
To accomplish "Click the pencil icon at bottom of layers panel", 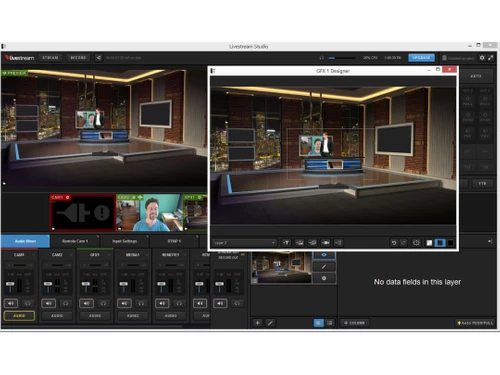I will click(x=270, y=323).
